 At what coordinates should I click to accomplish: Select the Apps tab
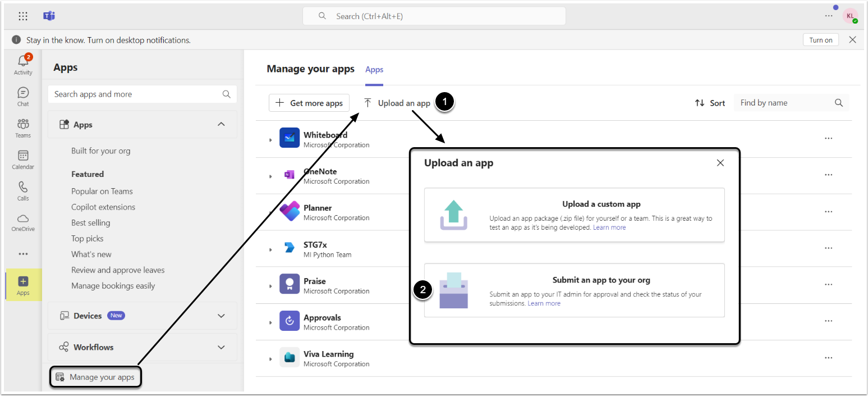pyautogui.click(x=374, y=70)
